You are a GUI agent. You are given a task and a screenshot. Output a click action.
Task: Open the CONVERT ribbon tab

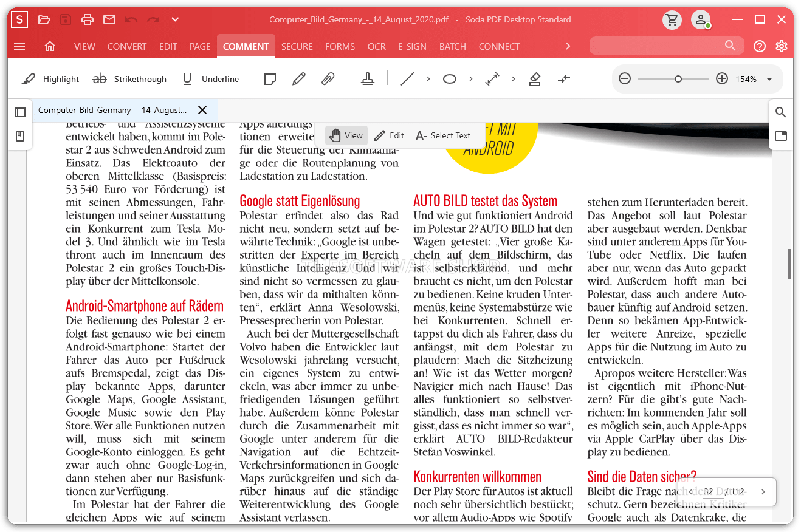tap(127, 46)
